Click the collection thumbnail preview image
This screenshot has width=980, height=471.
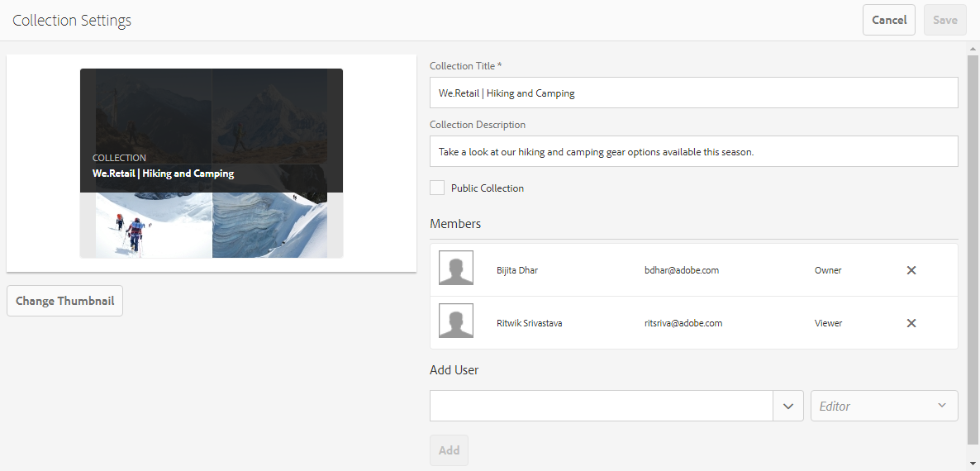(212, 163)
